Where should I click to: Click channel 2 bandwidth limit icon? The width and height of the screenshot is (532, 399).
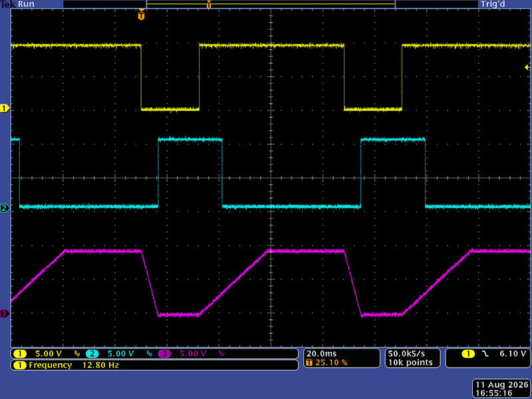coord(149,354)
